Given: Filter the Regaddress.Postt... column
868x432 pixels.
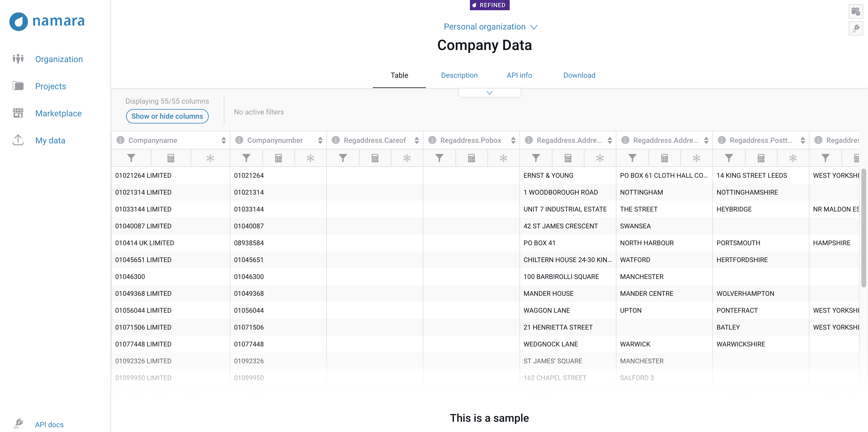Looking at the screenshot, I should click(x=729, y=158).
